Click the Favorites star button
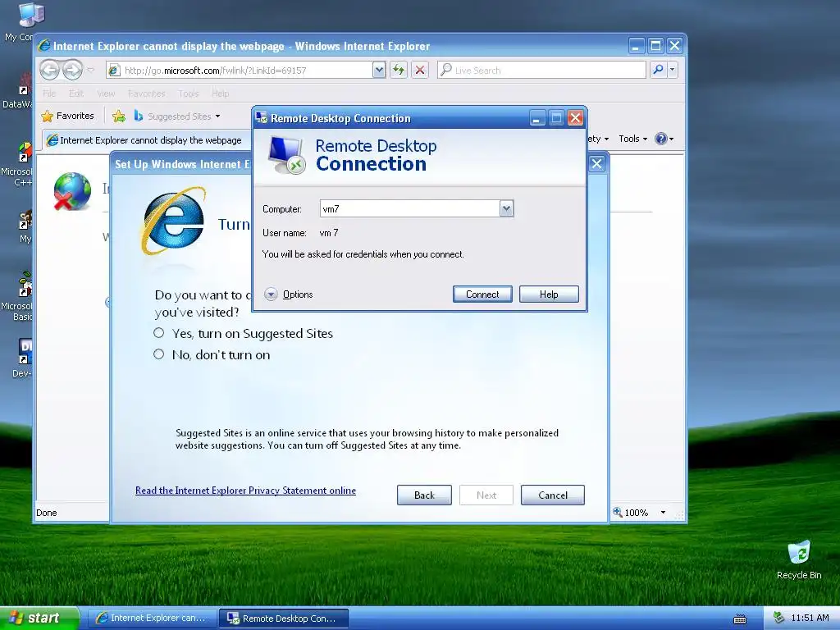840x630 pixels. point(68,116)
